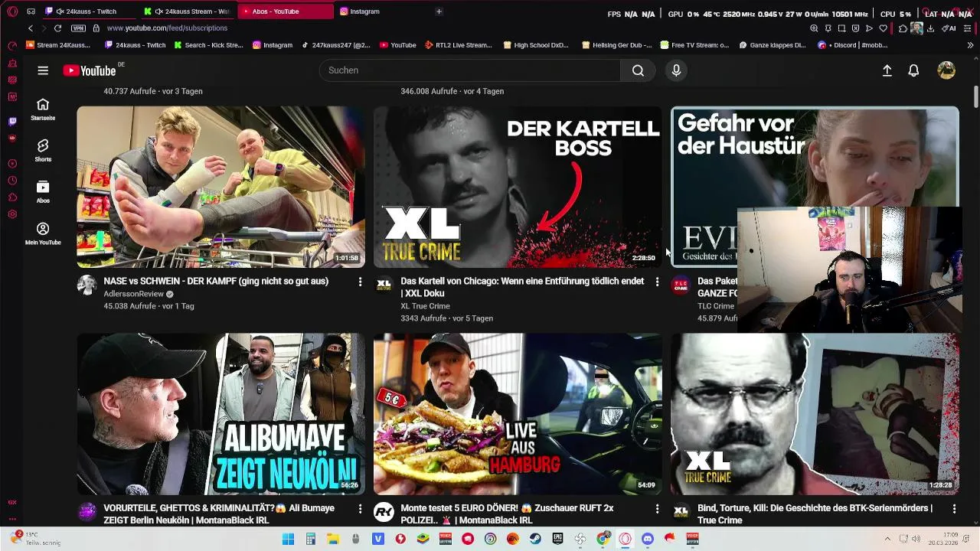Viewport: 980px width, 551px height.
Task: Open VORURTEILE, GHETTOS & KRIMINALITÄT video title
Action: 219,514
